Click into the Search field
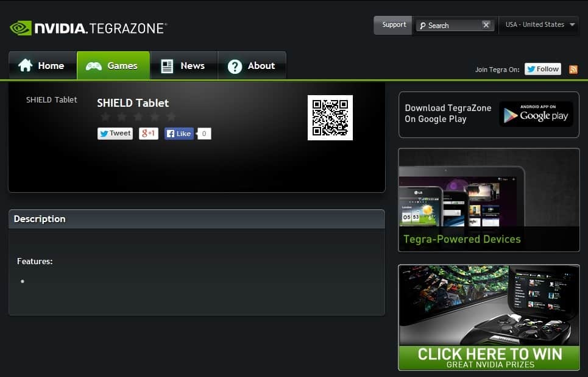 pos(454,26)
